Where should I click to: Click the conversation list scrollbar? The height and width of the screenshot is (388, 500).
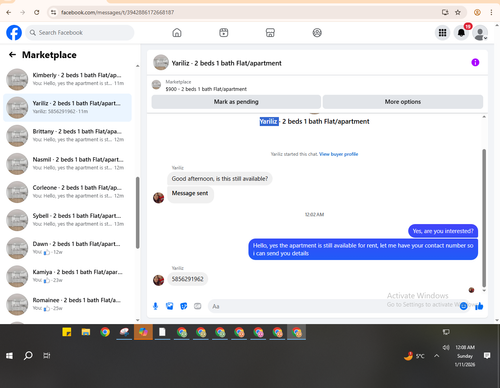[x=137, y=213]
